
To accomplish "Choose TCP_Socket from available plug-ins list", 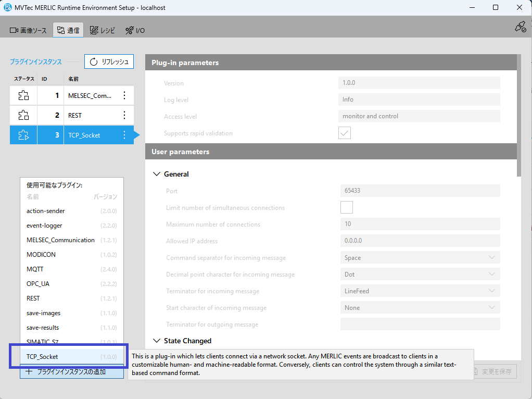I will [72, 357].
